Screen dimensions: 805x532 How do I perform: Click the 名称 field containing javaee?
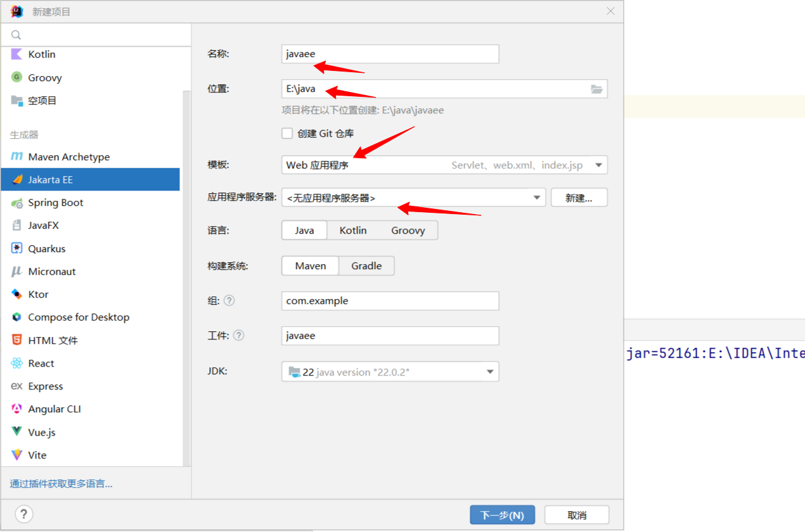click(x=390, y=54)
